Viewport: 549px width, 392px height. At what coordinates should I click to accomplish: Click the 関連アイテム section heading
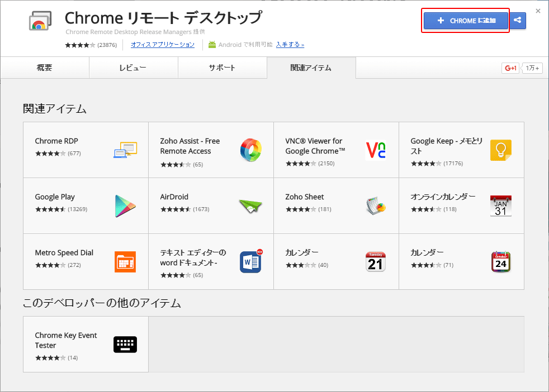55,109
